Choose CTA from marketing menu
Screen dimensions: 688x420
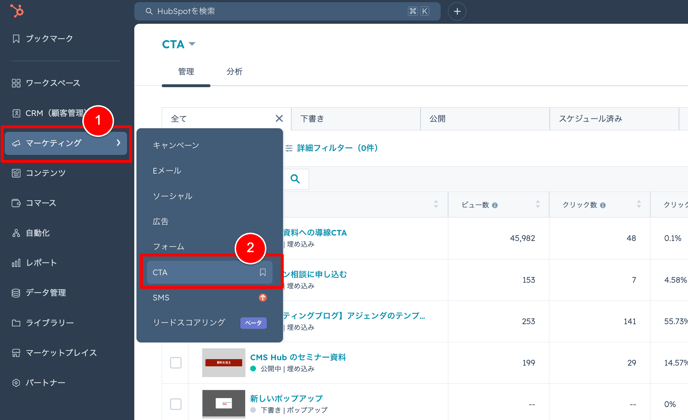(210, 273)
